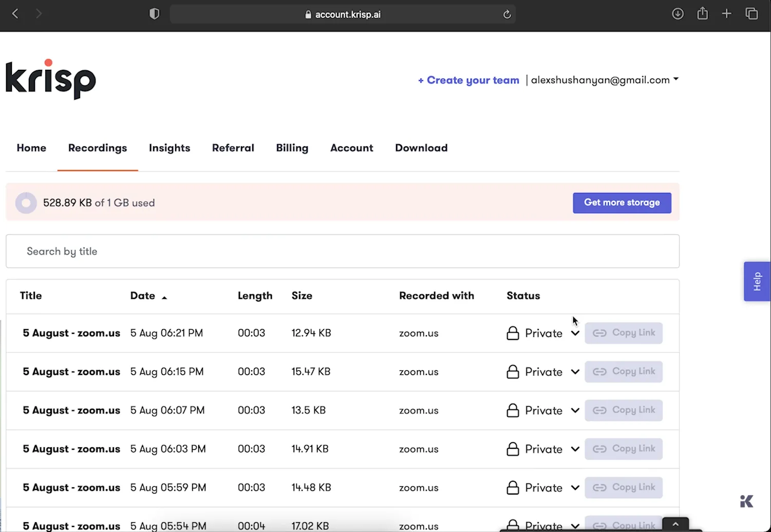Copy link for the 06:03 PM recording
The height and width of the screenshot is (532, 771).
pos(624,449)
